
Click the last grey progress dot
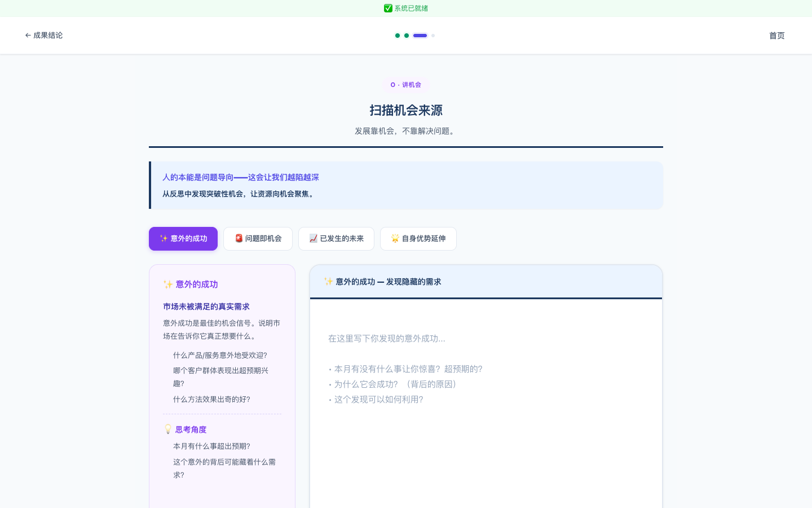click(433, 36)
